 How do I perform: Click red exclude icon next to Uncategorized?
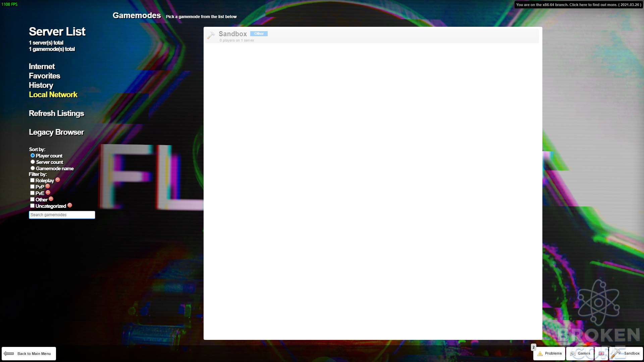click(x=70, y=205)
